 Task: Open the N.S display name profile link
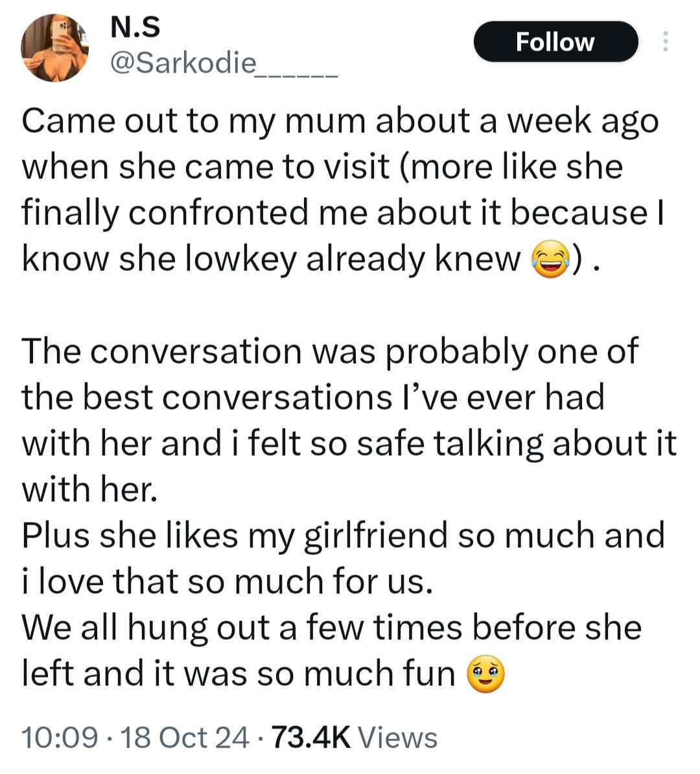tap(135, 27)
